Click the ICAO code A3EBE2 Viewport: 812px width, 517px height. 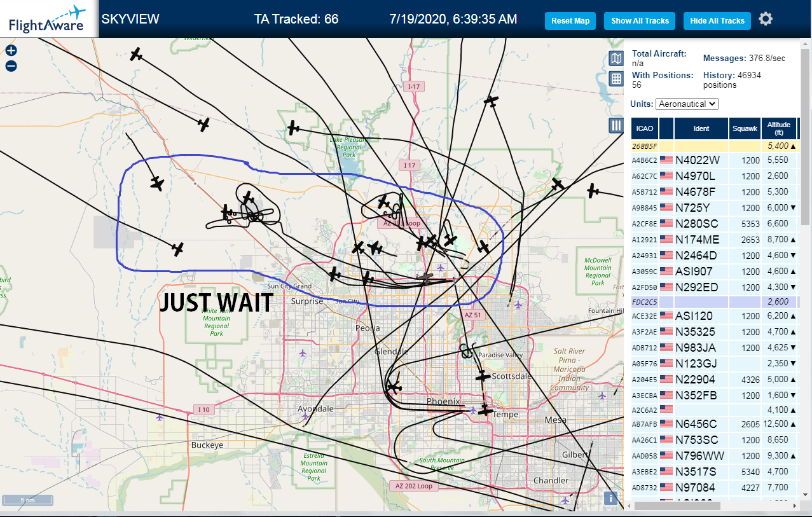644,472
